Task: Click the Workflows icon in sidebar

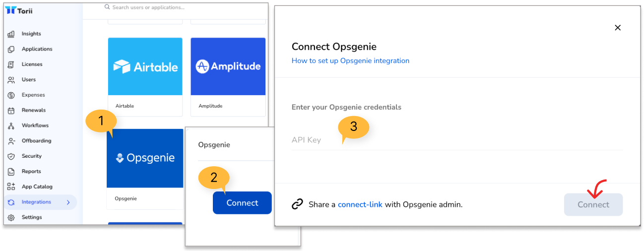Action: click(x=11, y=125)
